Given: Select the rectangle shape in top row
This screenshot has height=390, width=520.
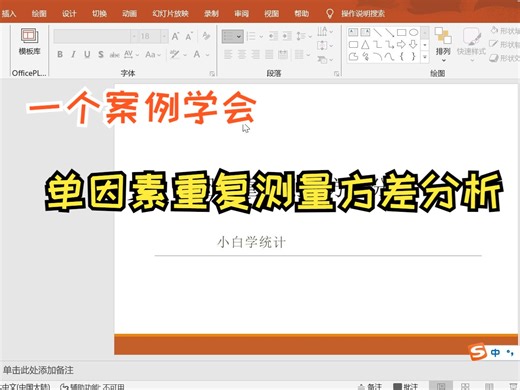Looking at the screenshot, I should pos(402,32).
